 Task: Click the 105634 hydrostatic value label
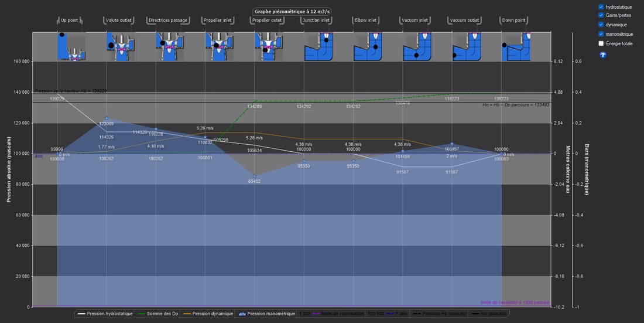[x=255, y=151]
